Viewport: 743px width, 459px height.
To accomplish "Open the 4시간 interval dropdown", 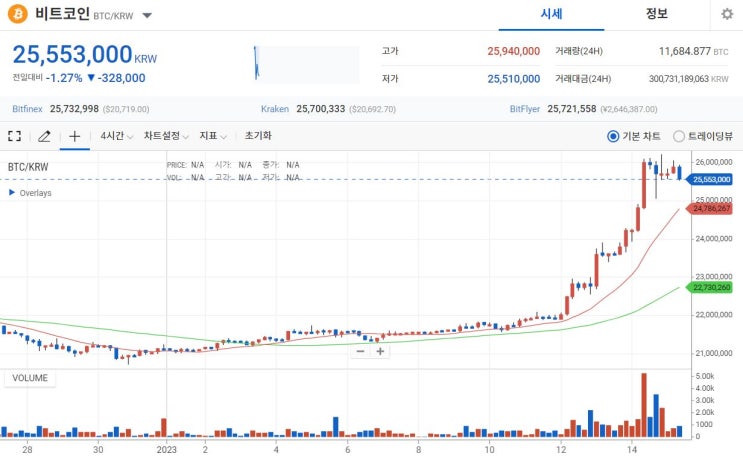I will click(116, 136).
